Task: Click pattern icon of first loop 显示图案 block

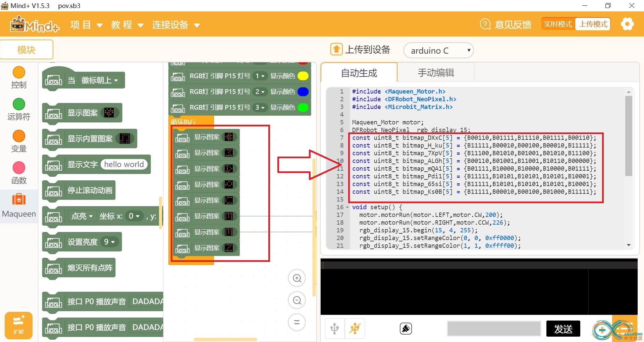Action: (x=229, y=137)
